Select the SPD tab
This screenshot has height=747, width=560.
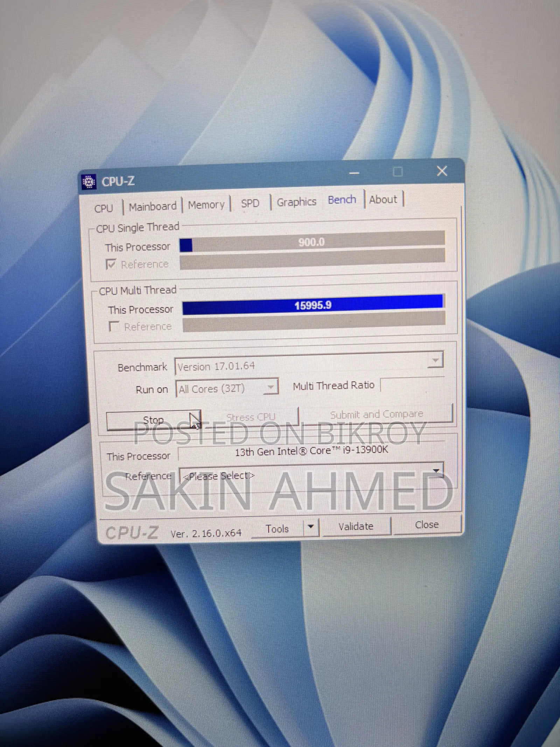tap(250, 203)
